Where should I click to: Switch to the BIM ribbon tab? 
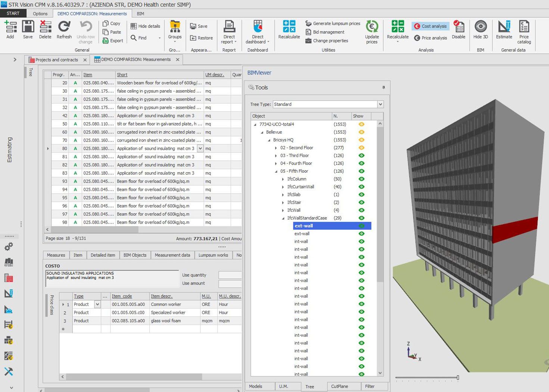pos(140,14)
